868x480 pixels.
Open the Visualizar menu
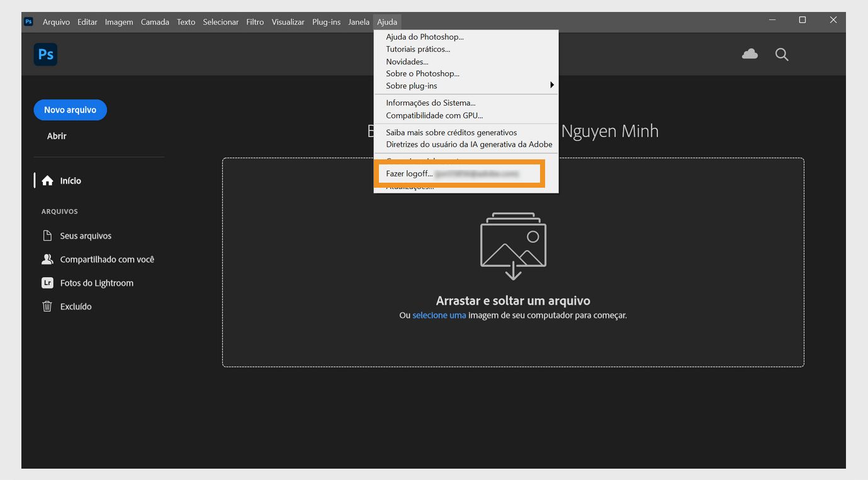pyautogui.click(x=288, y=22)
